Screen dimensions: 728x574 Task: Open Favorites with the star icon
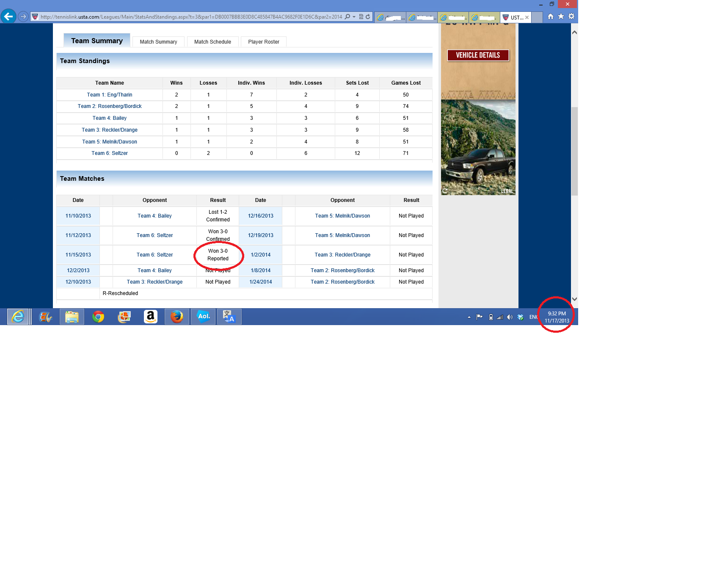pyautogui.click(x=561, y=17)
